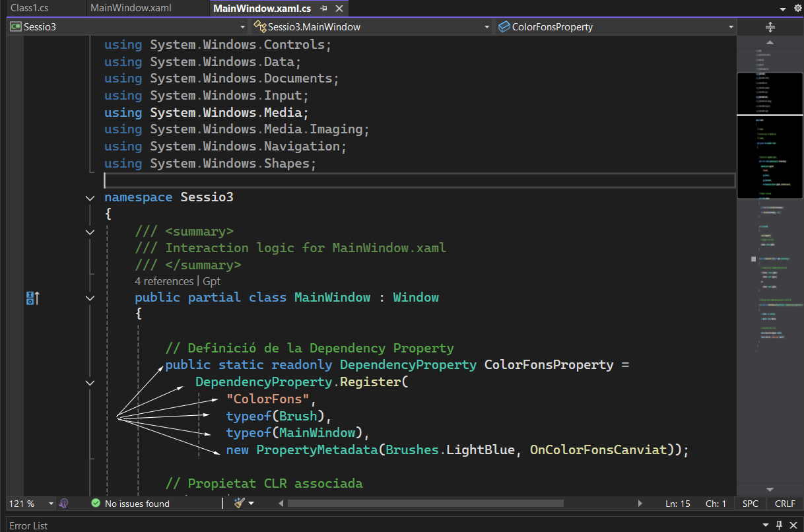Open the Sessio3 project dropdown
This screenshot has width=804, height=532.
[x=242, y=27]
